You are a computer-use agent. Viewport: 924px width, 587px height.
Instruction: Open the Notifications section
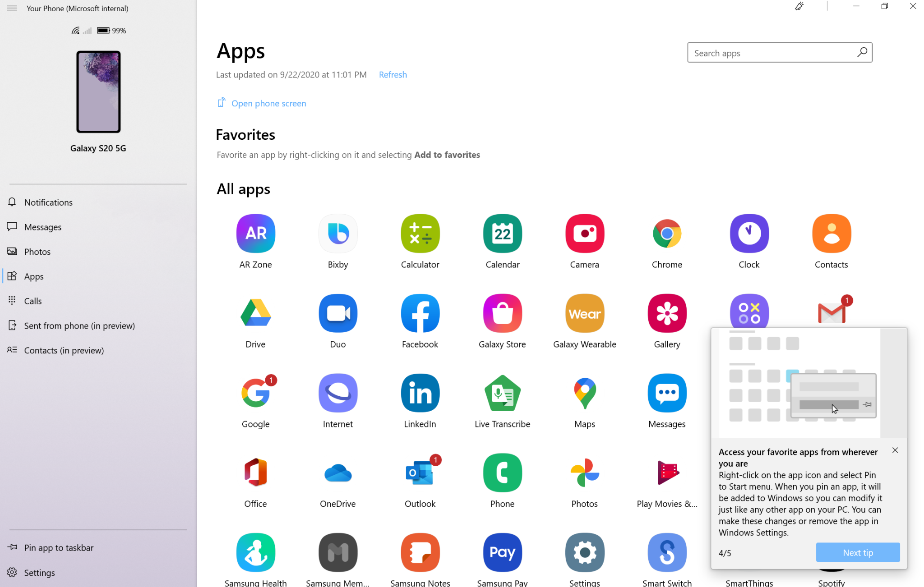point(48,202)
